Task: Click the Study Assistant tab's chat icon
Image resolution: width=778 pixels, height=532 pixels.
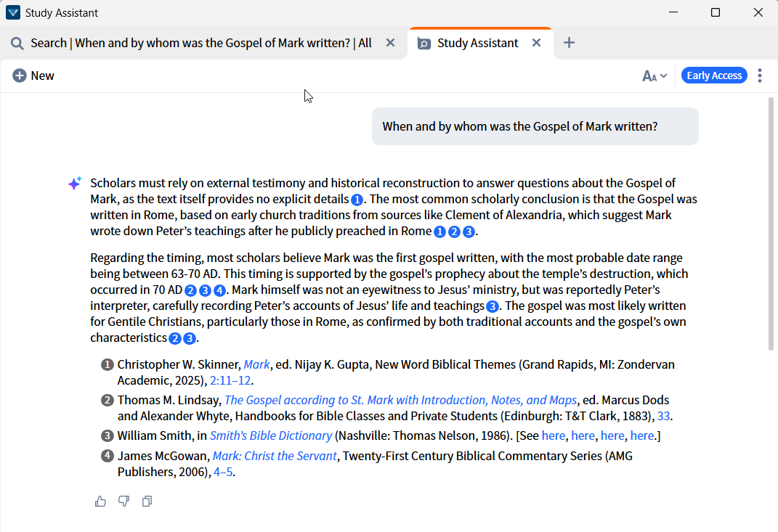Action: [x=424, y=44]
